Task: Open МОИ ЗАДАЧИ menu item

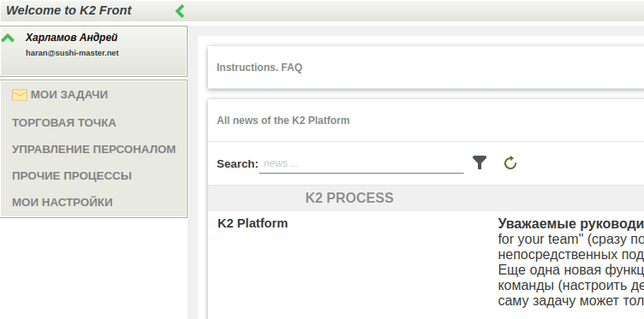Action: (69, 95)
